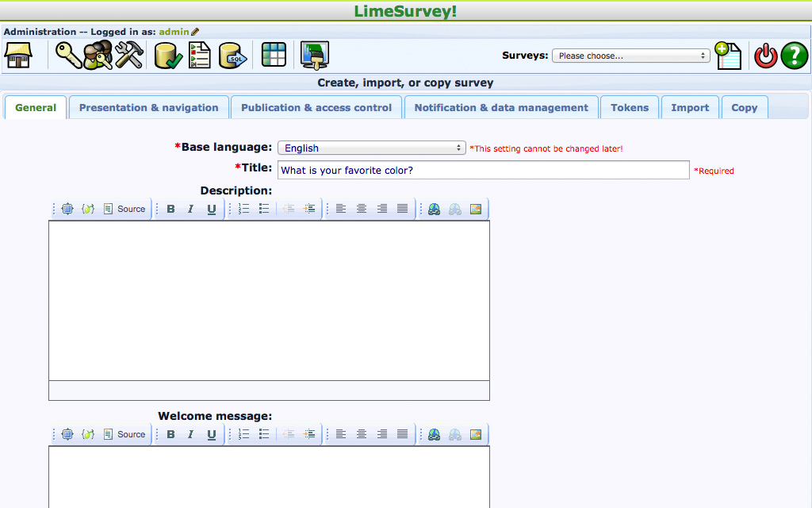Viewport: 812px width, 508px height.
Task: Go to the default administration home page
Action: click(x=19, y=55)
